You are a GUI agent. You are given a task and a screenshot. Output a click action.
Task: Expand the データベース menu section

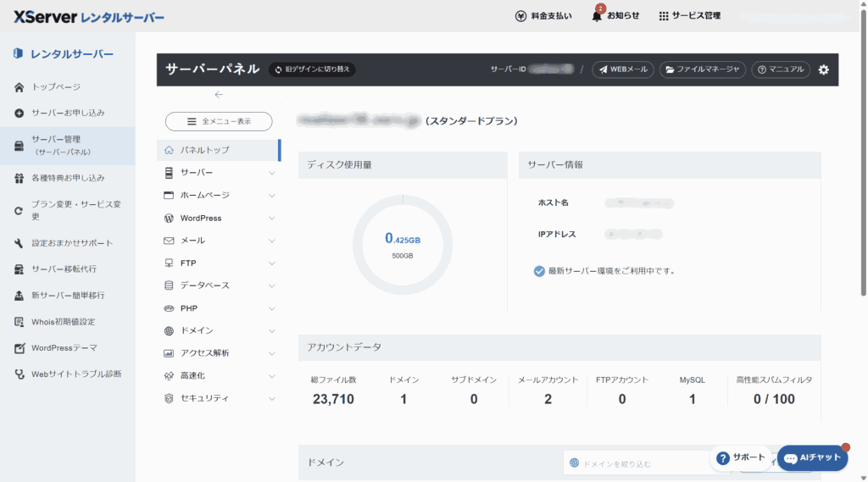tap(219, 285)
